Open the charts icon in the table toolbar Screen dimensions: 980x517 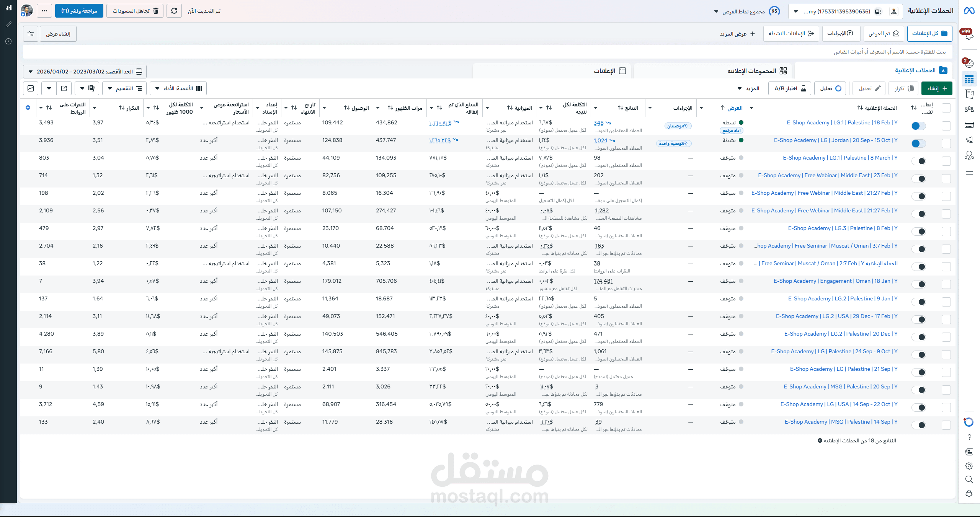coord(31,88)
